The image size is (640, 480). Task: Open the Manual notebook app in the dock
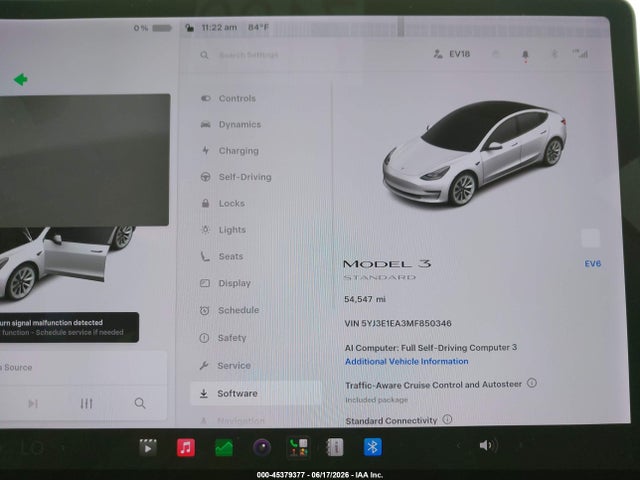tap(335, 447)
